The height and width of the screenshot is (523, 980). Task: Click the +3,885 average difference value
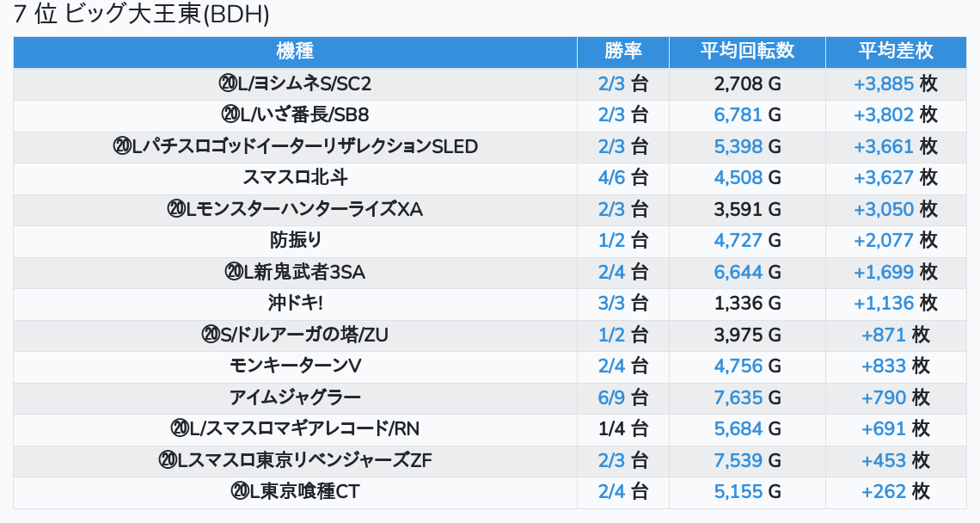[x=884, y=83]
